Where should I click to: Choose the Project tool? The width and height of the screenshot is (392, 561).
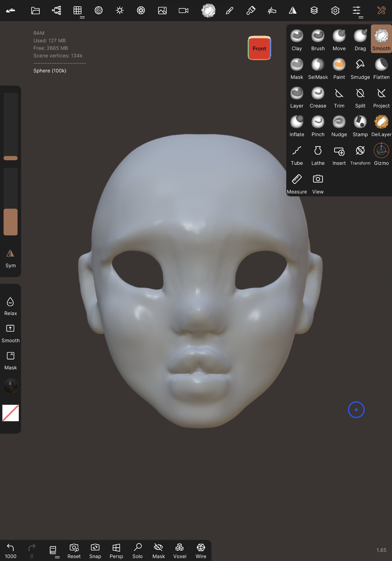[381, 98]
